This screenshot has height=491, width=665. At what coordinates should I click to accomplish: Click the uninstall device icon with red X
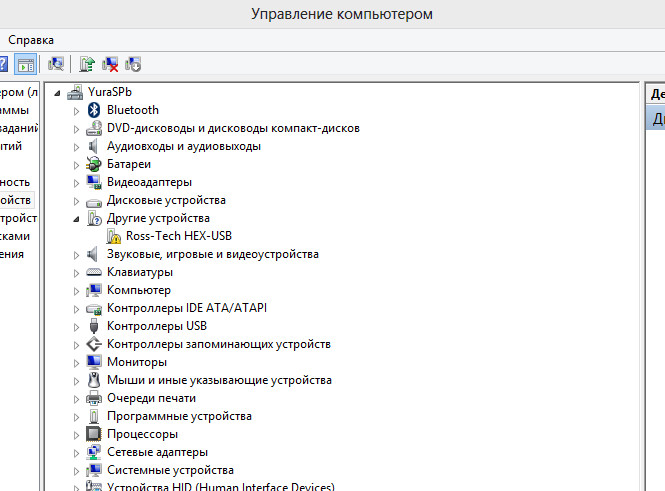[x=110, y=64]
